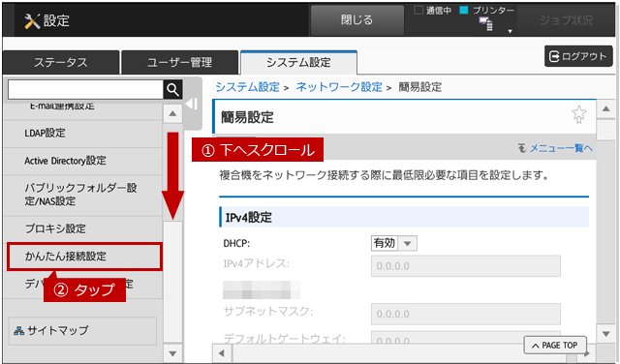Click the sidebar scroll down arrow
The image size is (620, 364).
(x=172, y=353)
